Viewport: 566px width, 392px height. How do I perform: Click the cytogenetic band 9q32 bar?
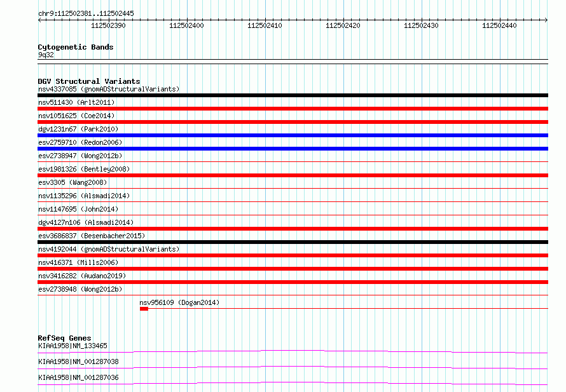tap(293, 62)
